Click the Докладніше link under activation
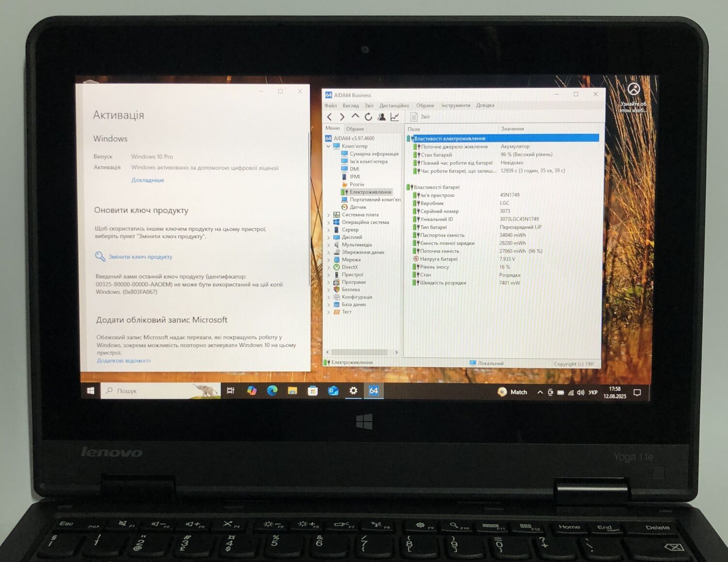 tap(148, 180)
